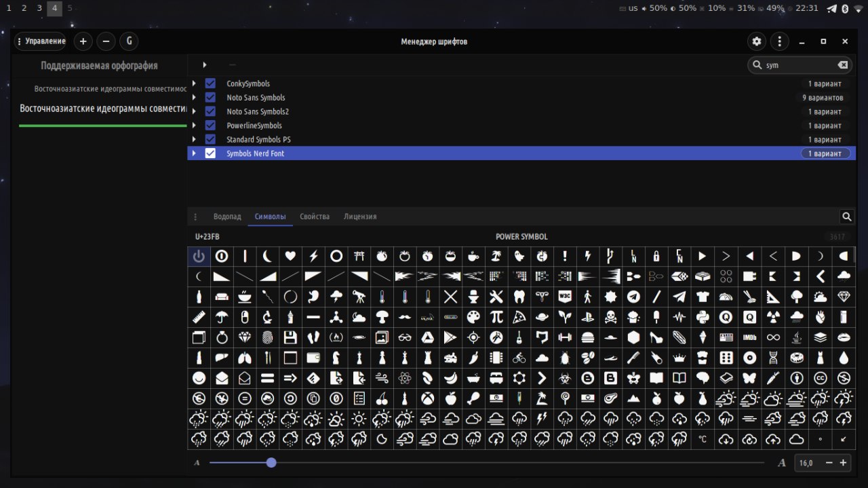Viewport: 868px width, 488px height.
Task: Pick the Python logo glyph
Action: pos(703,317)
